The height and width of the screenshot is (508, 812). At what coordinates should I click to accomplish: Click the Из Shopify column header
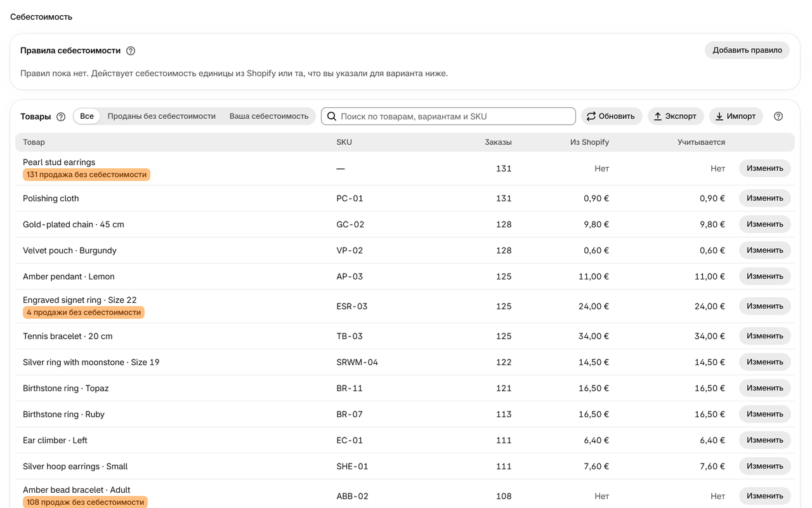coord(589,142)
